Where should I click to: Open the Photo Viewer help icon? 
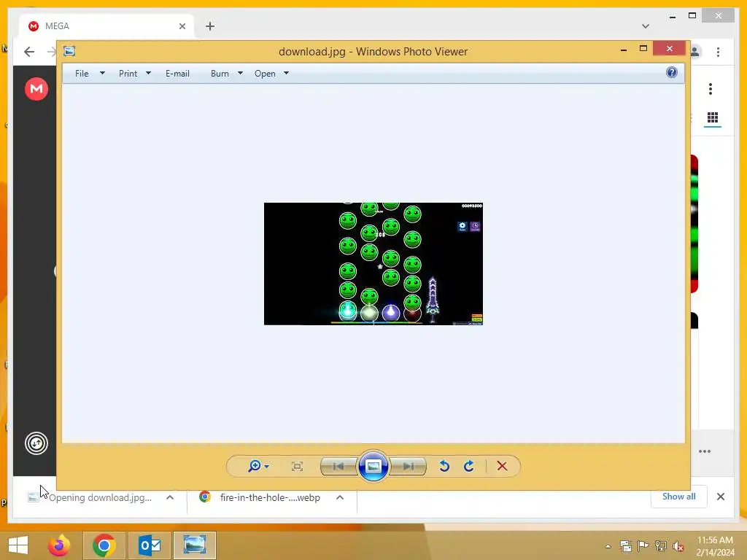click(x=672, y=72)
